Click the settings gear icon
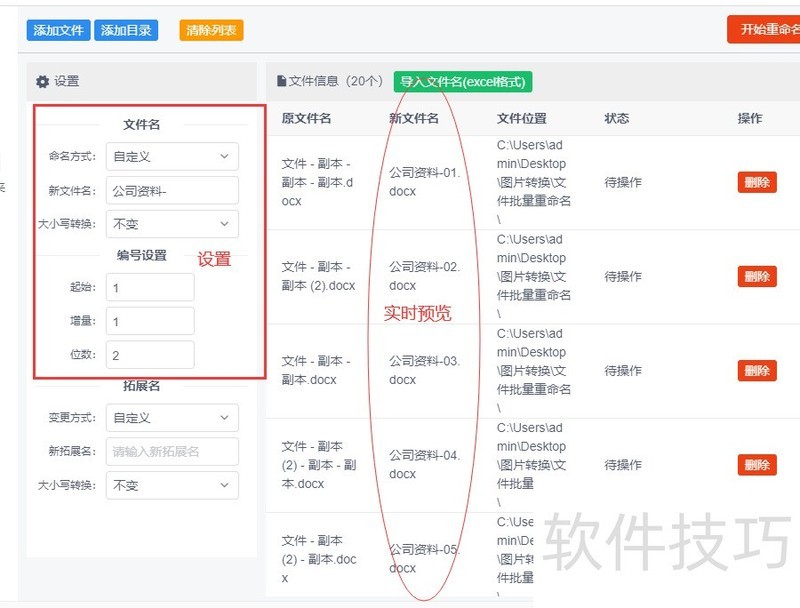800x608 pixels. point(42,82)
